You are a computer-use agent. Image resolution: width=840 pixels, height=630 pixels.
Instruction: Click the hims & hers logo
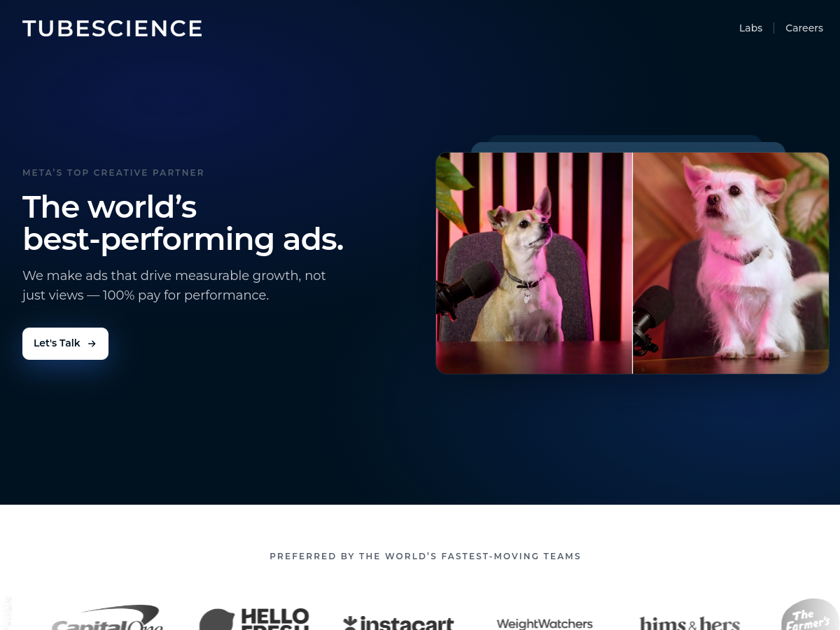click(x=689, y=623)
